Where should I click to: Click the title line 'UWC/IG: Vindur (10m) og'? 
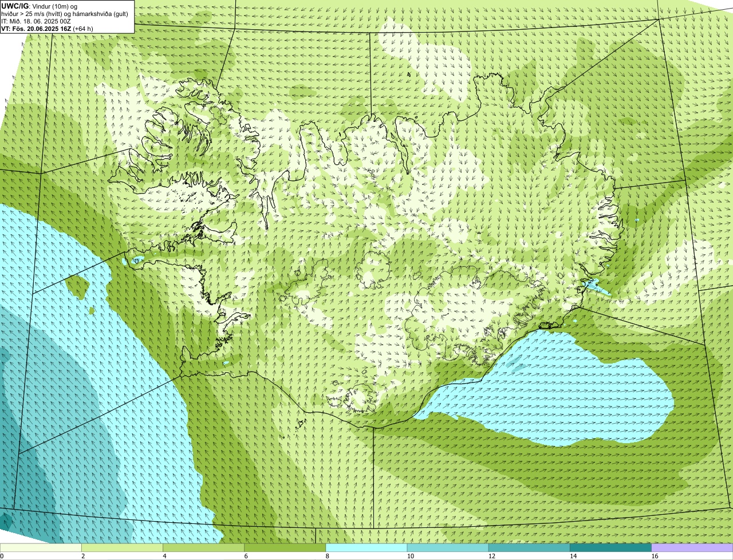(39, 6)
